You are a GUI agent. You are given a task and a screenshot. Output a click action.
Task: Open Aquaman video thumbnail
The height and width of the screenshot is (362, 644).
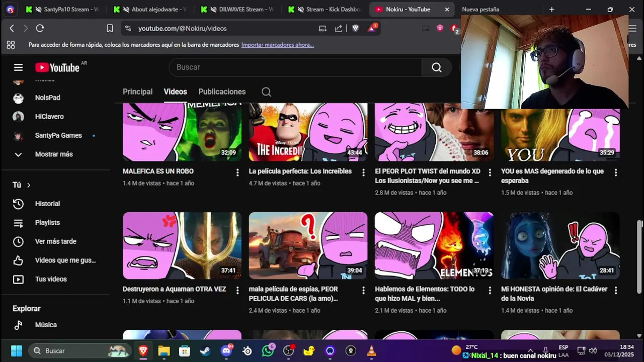point(182,245)
